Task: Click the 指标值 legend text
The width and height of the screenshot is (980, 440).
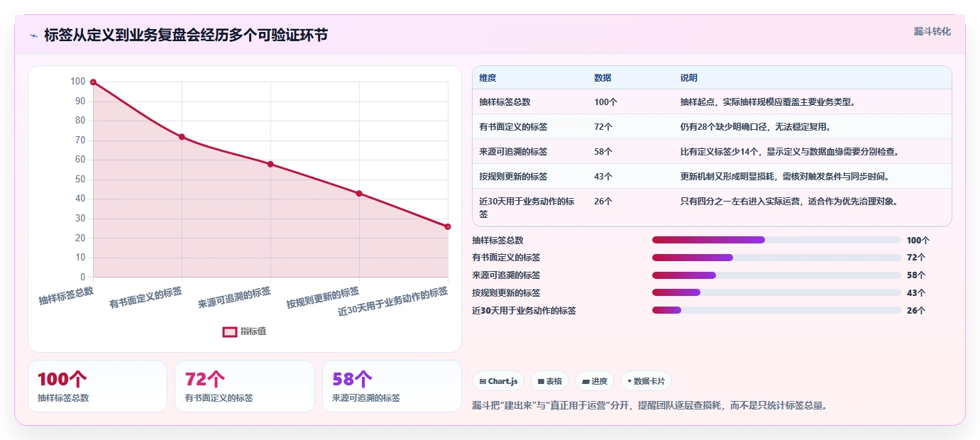Action: [253, 331]
